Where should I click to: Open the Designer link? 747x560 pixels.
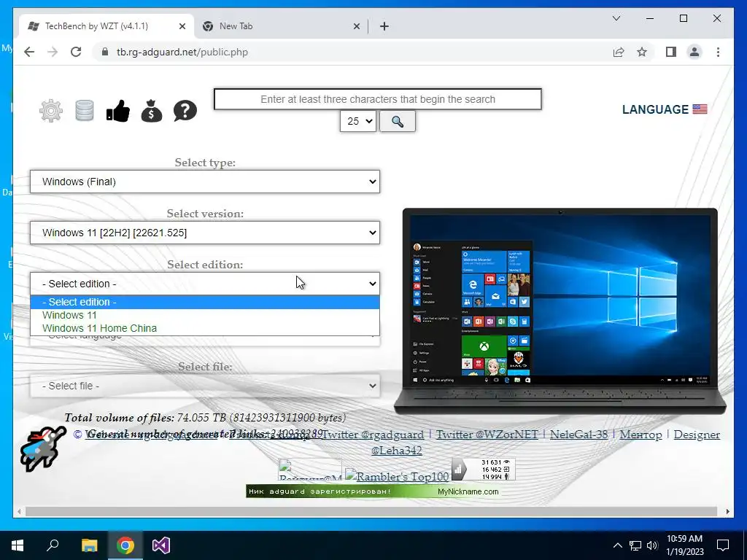[697, 435]
